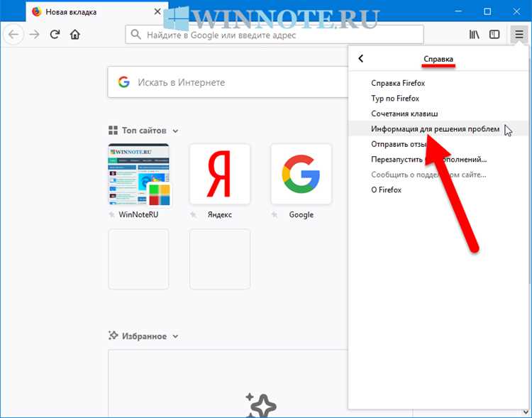Screen dimensions: 532x418
Task: Click the browser back arrow button
Action: pos(13,35)
